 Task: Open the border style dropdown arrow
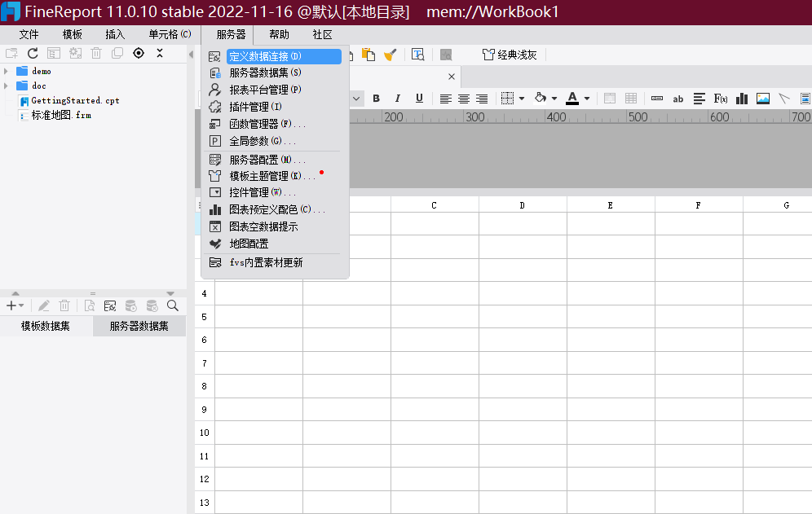pyautogui.click(x=522, y=99)
